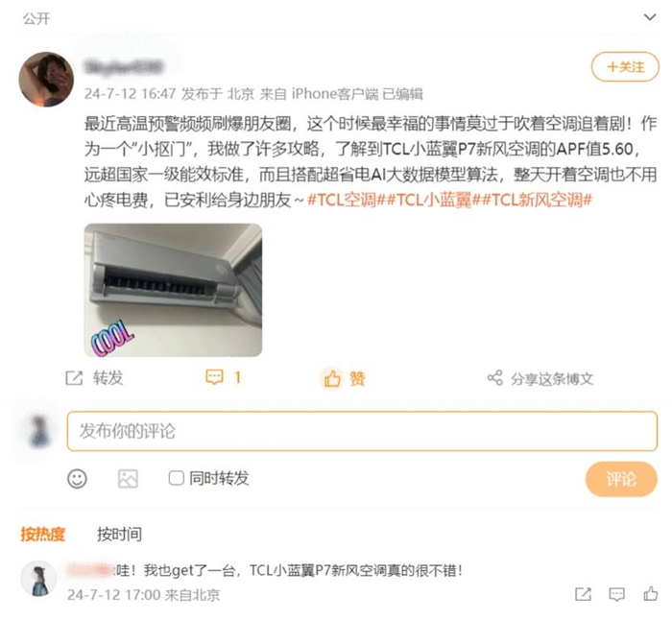Click the repost (转发) icon under post
The height and width of the screenshot is (621, 672).
point(74,378)
